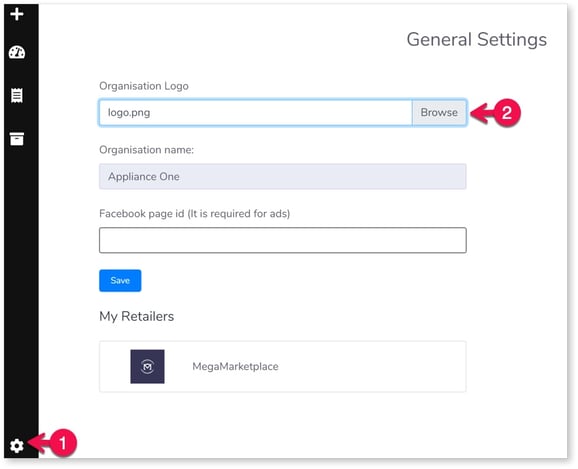Click the My Retailers heading
The width and height of the screenshot is (578, 469).
click(x=136, y=316)
